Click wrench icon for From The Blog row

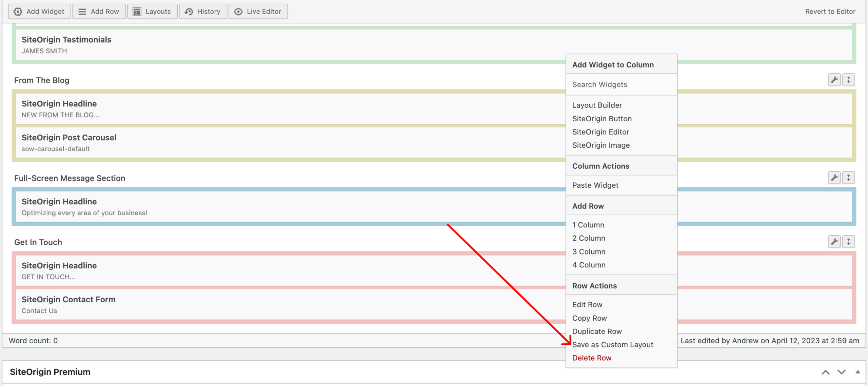[834, 80]
